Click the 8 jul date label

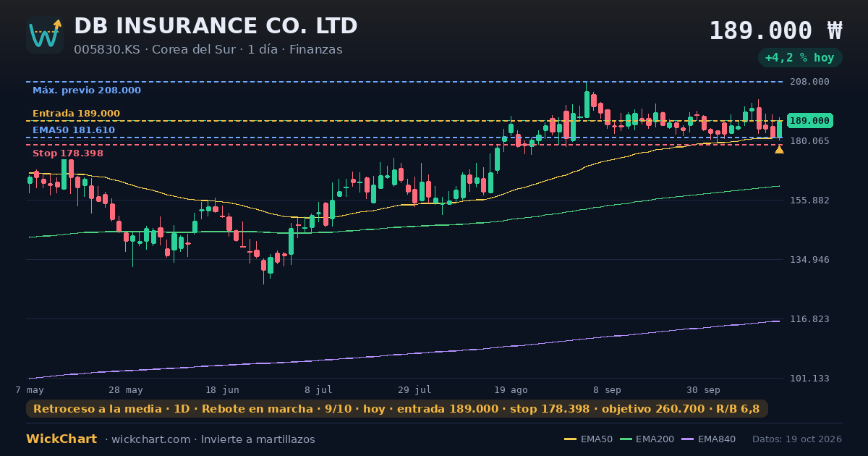318,389
